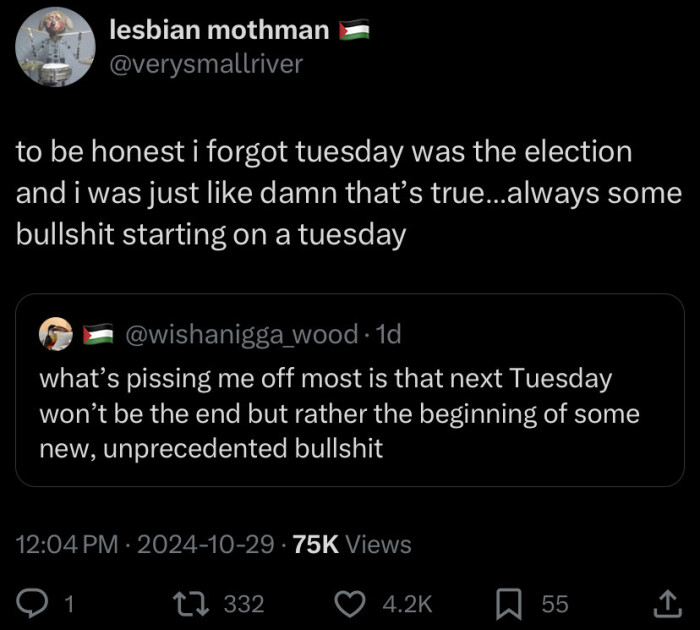Open the reply speech bubble icon

tap(34, 603)
